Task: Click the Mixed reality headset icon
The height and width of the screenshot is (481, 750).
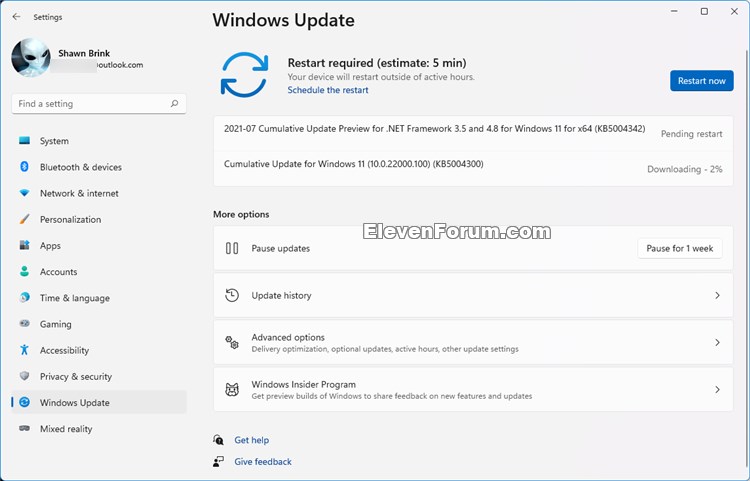Action: point(24,428)
